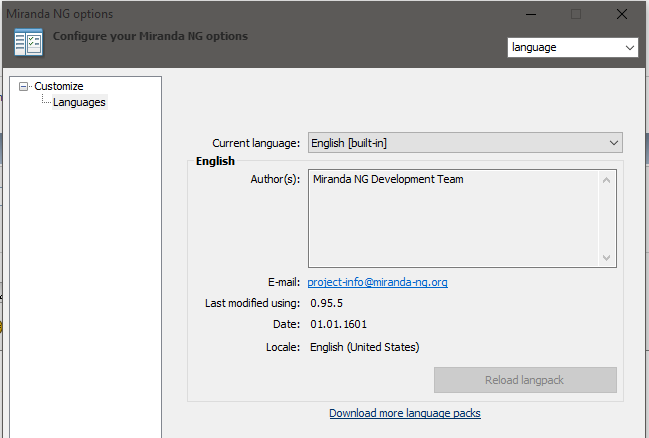Click the Authors box scroll up arrow
649x438 pixels.
[x=606, y=180]
